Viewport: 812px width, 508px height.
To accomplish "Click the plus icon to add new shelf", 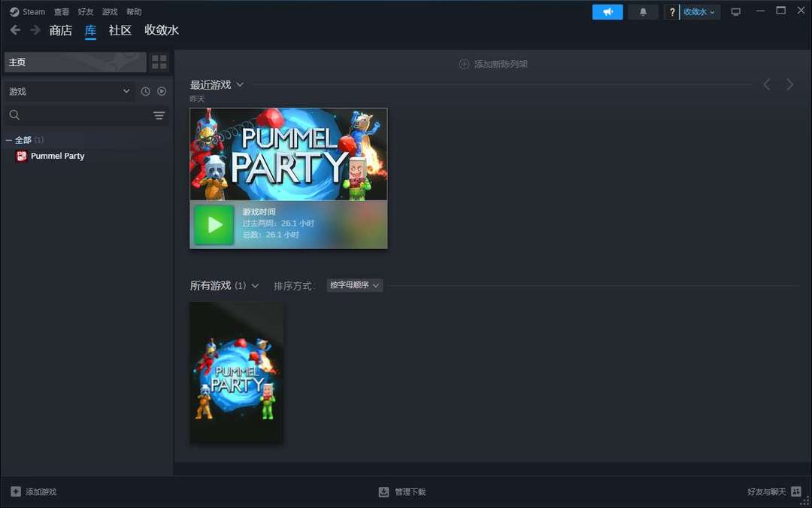I will [464, 64].
